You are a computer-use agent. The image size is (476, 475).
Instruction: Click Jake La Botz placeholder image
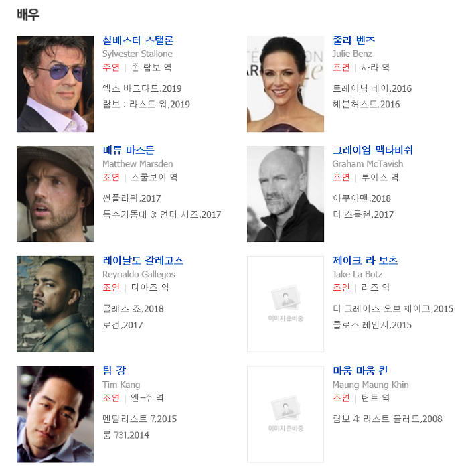click(x=285, y=304)
